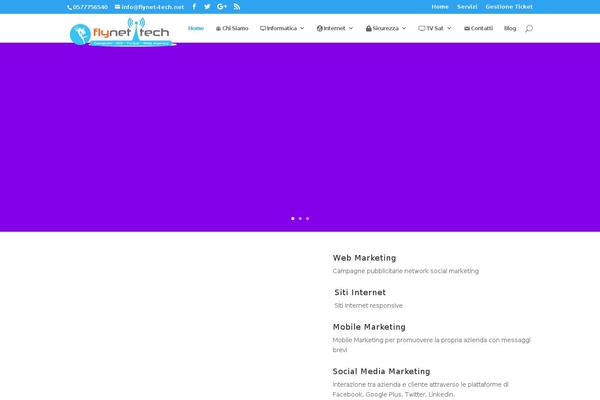Open Servizi link in top bar
Screen dimensions: 600x400
467,7
